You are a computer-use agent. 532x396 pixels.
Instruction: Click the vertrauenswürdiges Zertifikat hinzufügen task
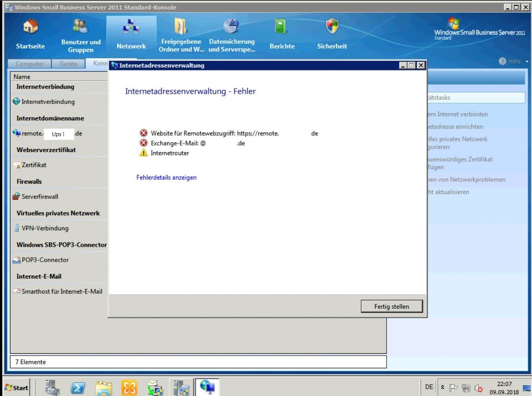click(x=460, y=163)
